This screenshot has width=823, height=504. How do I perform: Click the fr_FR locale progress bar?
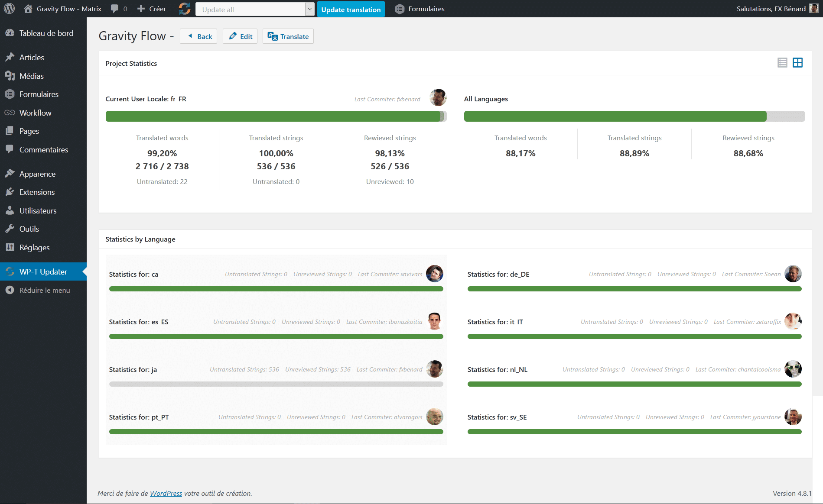(x=276, y=116)
